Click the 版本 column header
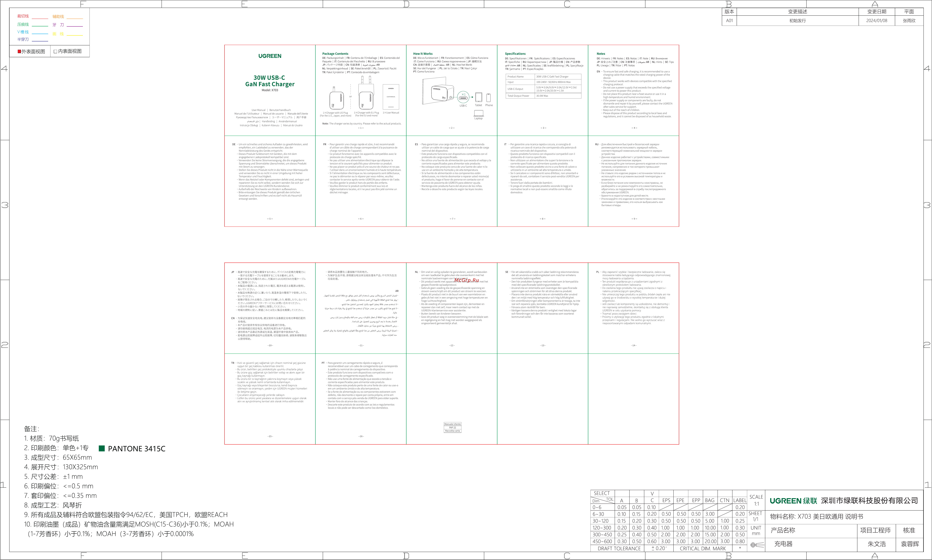The image size is (932, 560). (729, 12)
